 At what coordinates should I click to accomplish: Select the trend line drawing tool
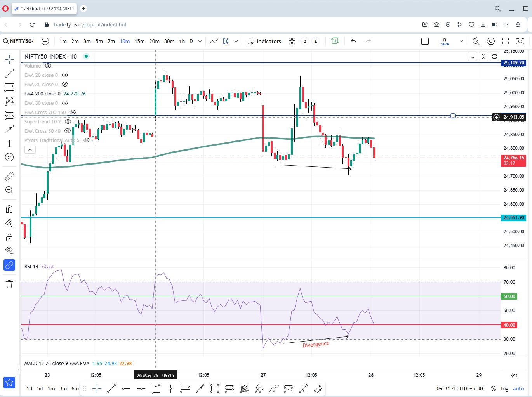coord(9,73)
